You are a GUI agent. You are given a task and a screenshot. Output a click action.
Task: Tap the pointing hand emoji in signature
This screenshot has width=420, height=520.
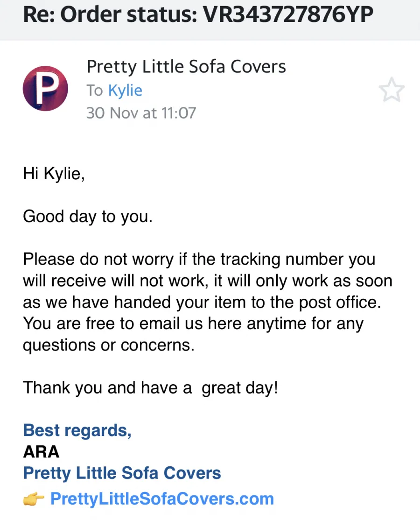pos(34,499)
